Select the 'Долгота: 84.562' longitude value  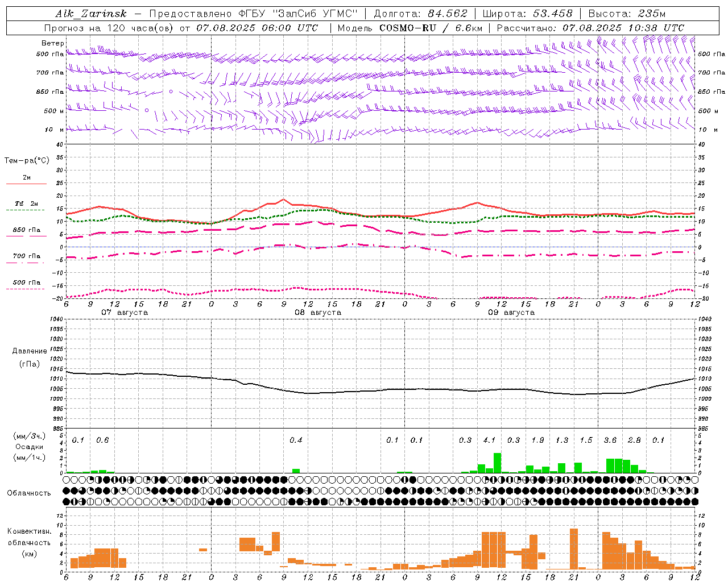[420, 14]
